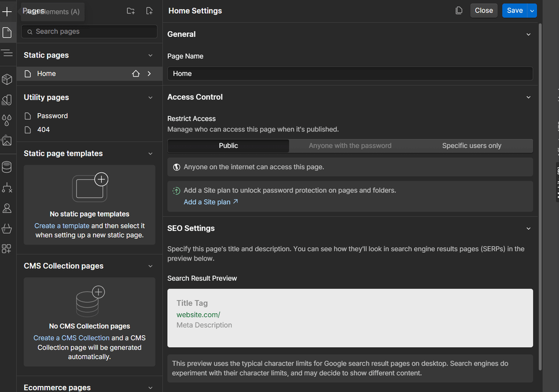
Task: Select Specific users only option
Action: pos(471,146)
